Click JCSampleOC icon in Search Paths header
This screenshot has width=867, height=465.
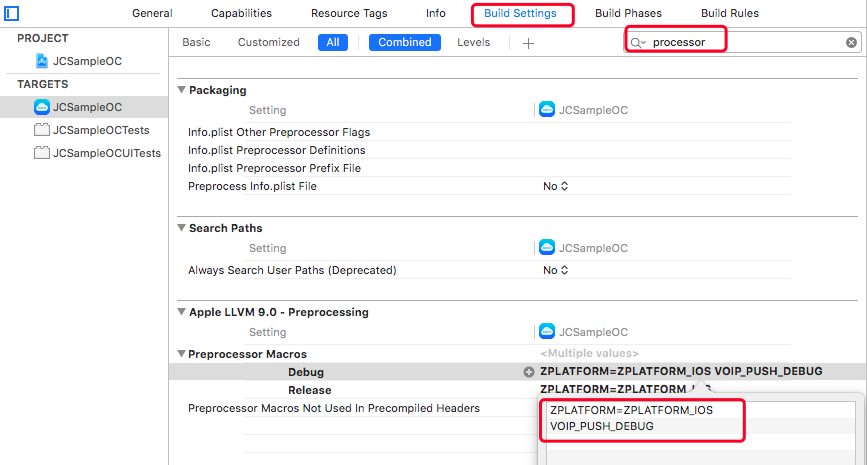(547, 248)
